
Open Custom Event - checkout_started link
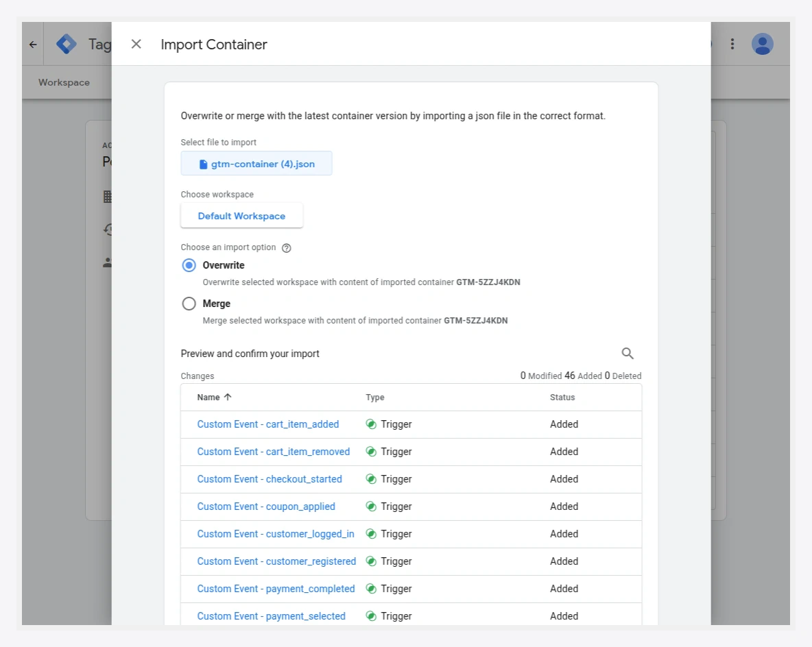[x=270, y=479]
